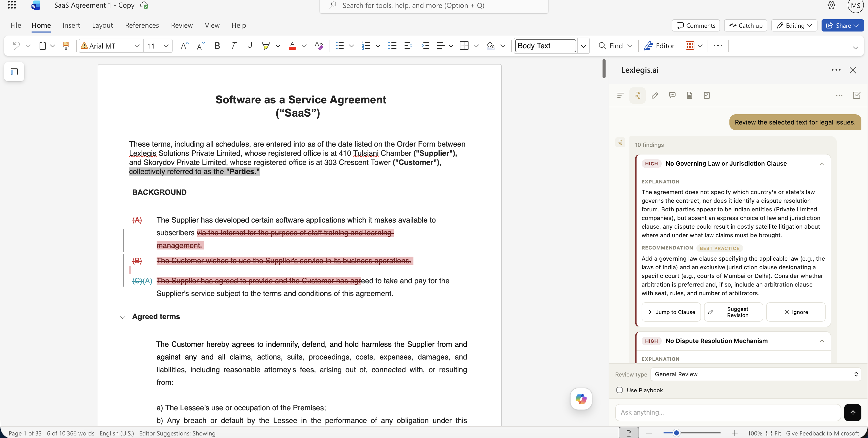Viewport: 868px width, 438px height.
Task: Collapse the No Governing Law finding
Action: click(822, 164)
